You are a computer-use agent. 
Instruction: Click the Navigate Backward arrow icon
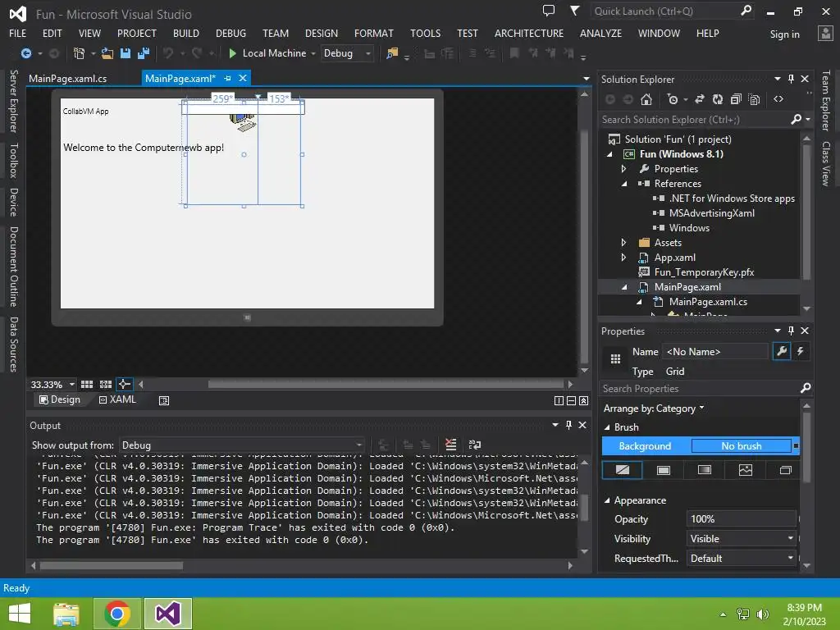[25, 53]
